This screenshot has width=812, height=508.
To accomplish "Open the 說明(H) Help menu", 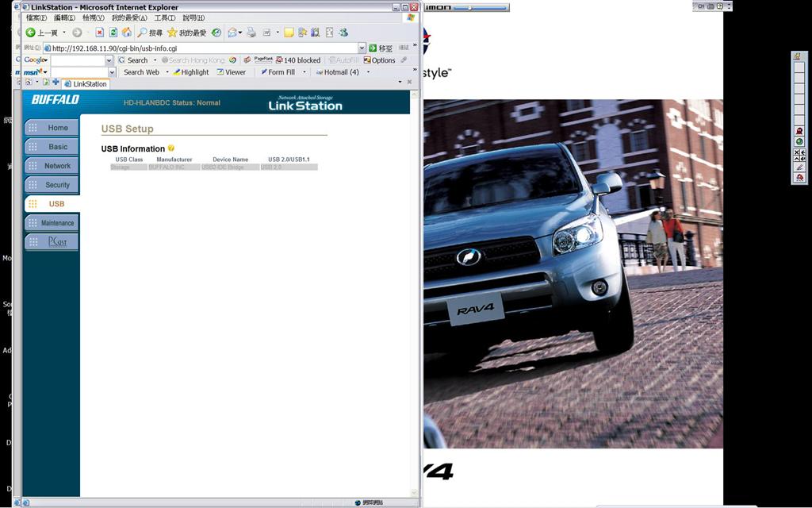I will click(193, 17).
